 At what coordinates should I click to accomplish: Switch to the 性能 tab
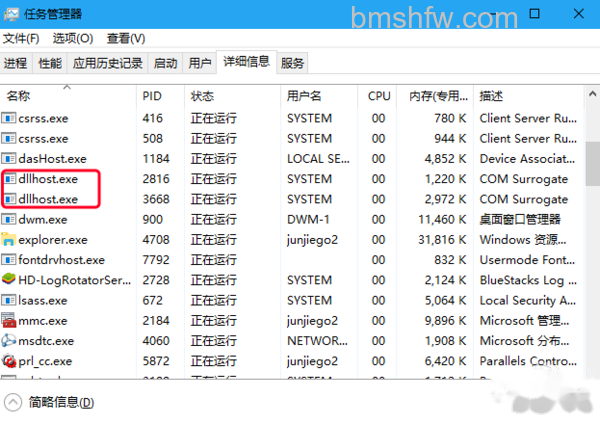coord(50,63)
